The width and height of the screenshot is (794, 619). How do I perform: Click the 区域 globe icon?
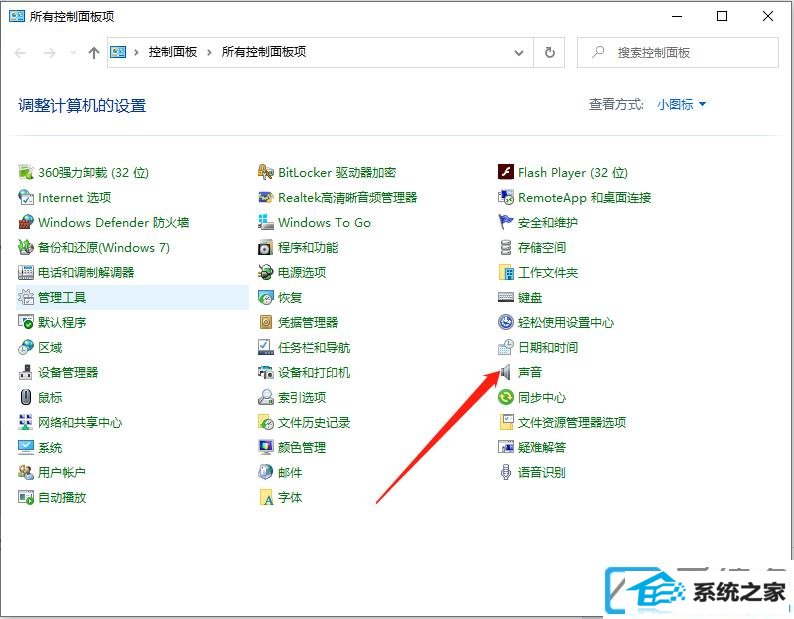(x=25, y=347)
